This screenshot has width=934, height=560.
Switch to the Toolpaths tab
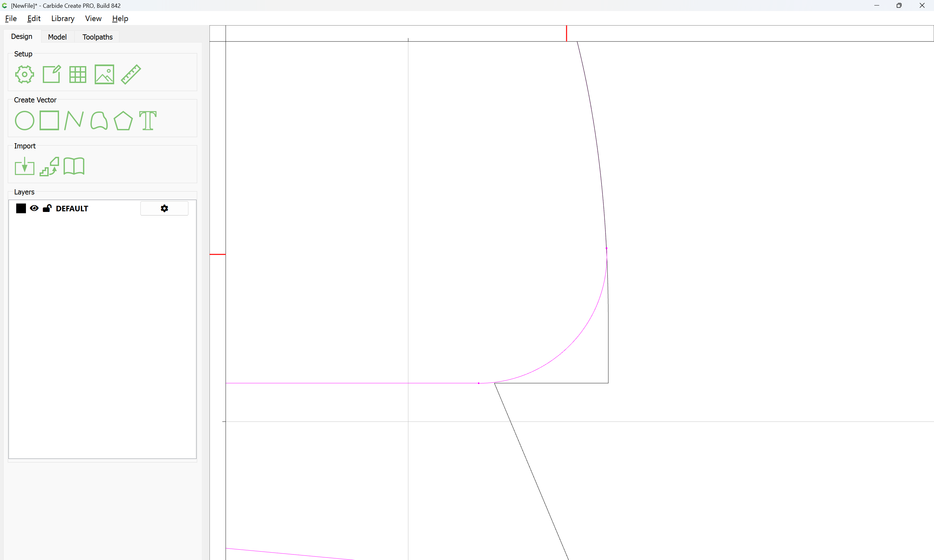click(97, 37)
